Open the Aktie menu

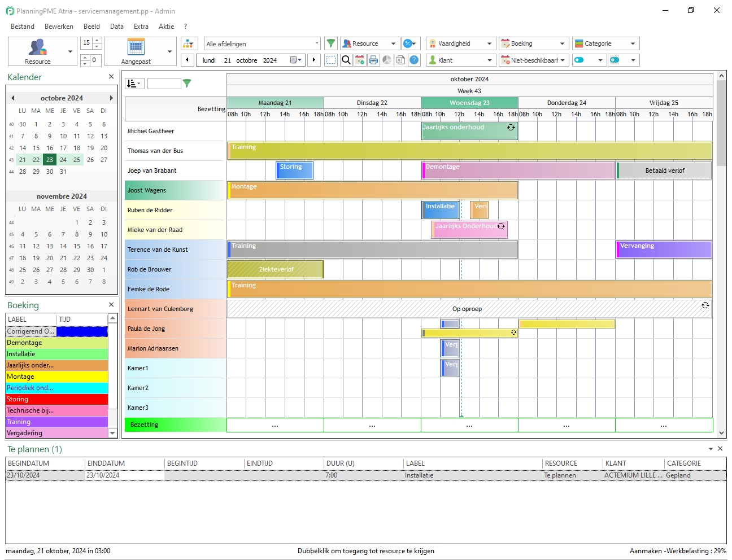165,26
